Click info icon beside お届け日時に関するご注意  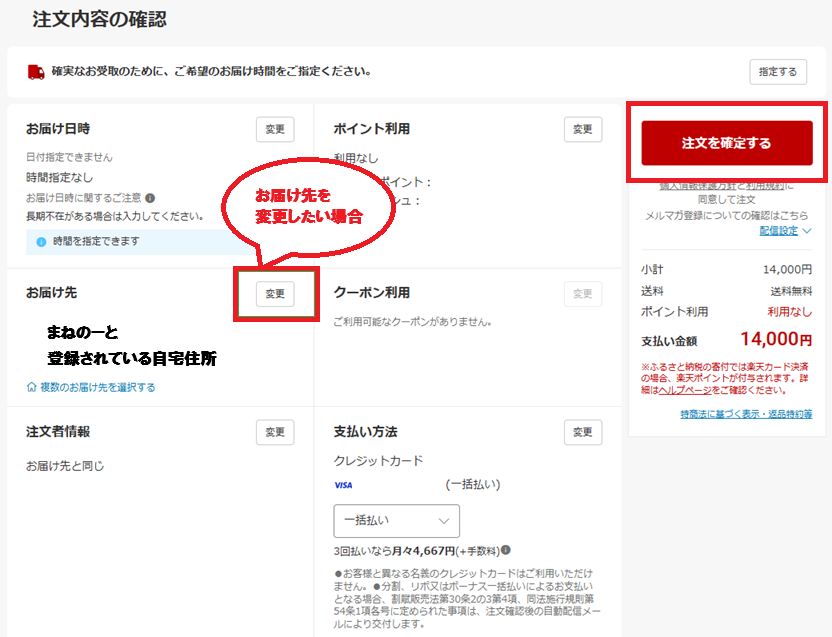150,198
